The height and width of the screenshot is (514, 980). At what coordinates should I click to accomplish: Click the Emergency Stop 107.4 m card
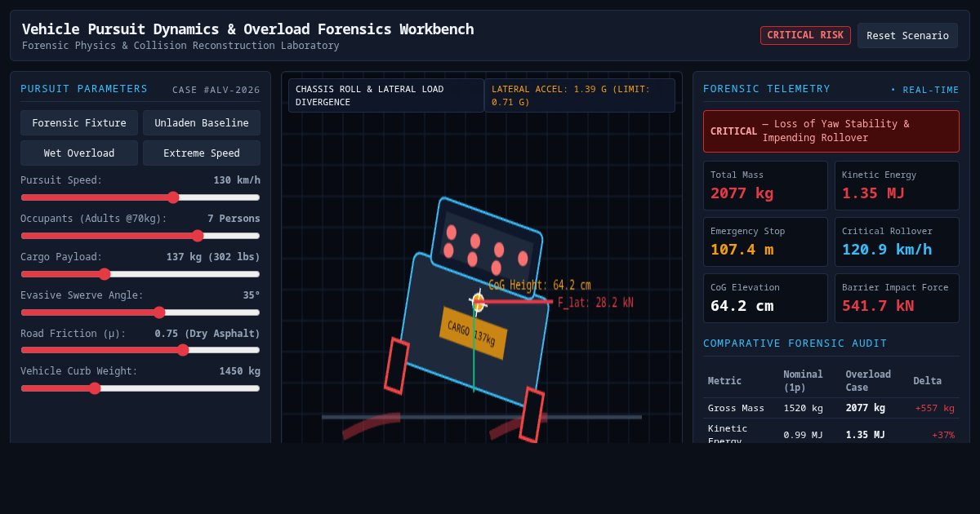point(765,241)
